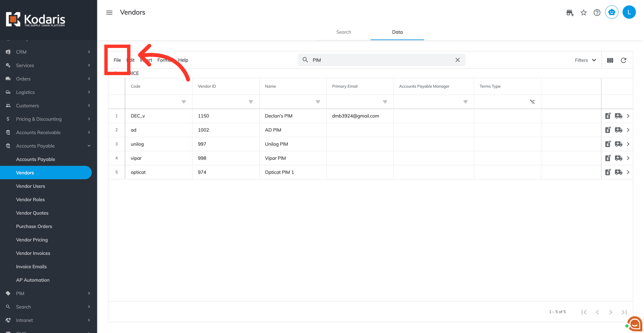The image size is (644, 333).
Task: Open the robot assistant icon
Action: (x=612, y=12)
